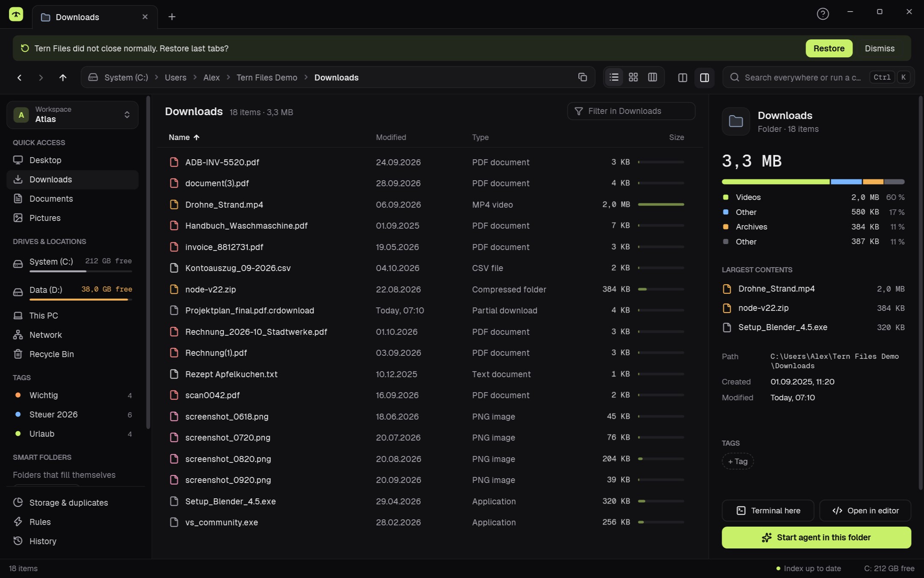Image resolution: width=924 pixels, height=578 pixels.
Task: Open the Data (D:) drive
Action: tap(72, 292)
